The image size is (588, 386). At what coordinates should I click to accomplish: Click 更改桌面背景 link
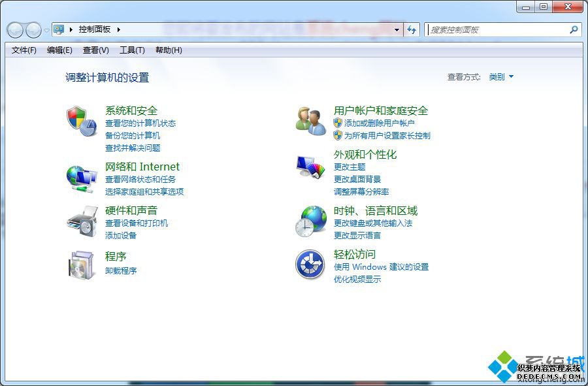coord(357,179)
